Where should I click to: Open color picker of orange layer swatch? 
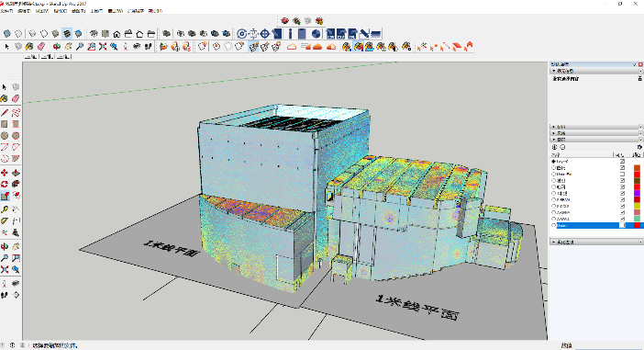(637, 168)
